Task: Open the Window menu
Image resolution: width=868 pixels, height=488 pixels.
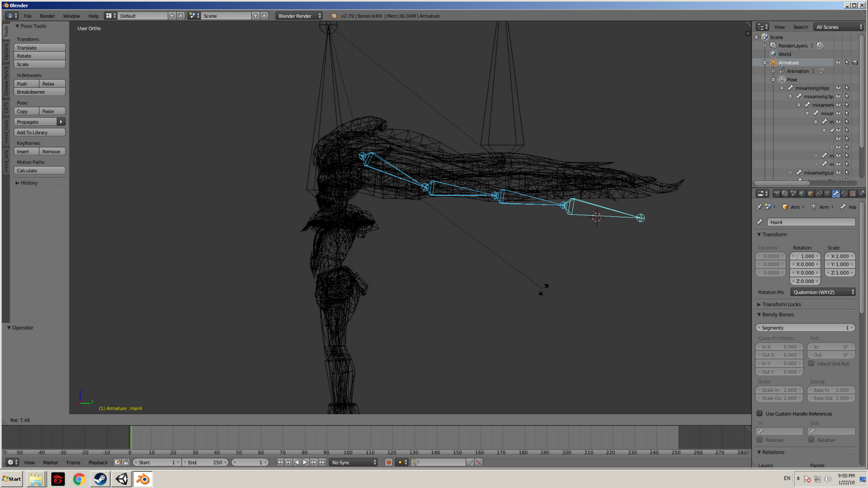Action: (71, 16)
